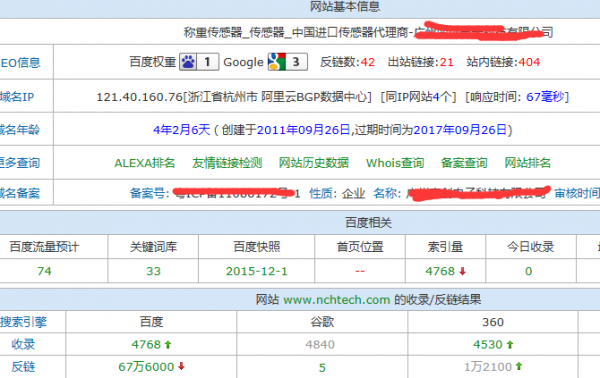Image resolution: width=600 pixels, height=378 pixels.
Task: Click the 反链数 value 42
Action: [368, 62]
